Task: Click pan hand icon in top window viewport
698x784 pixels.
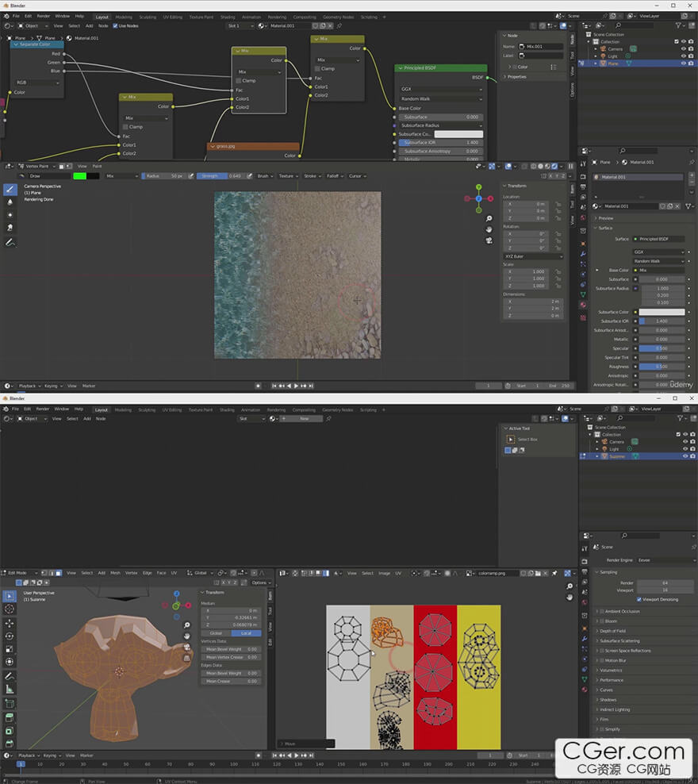Action: click(x=489, y=229)
